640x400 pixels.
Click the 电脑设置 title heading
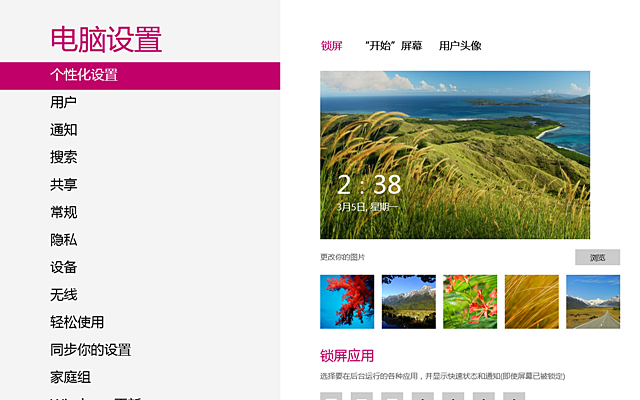point(106,40)
